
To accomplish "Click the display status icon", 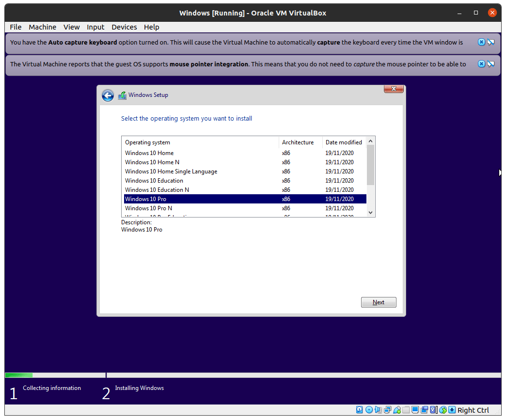I will 415,410.
